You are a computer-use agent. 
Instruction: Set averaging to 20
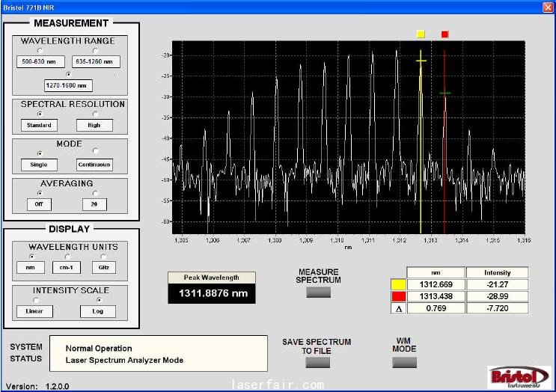coord(94,192)
